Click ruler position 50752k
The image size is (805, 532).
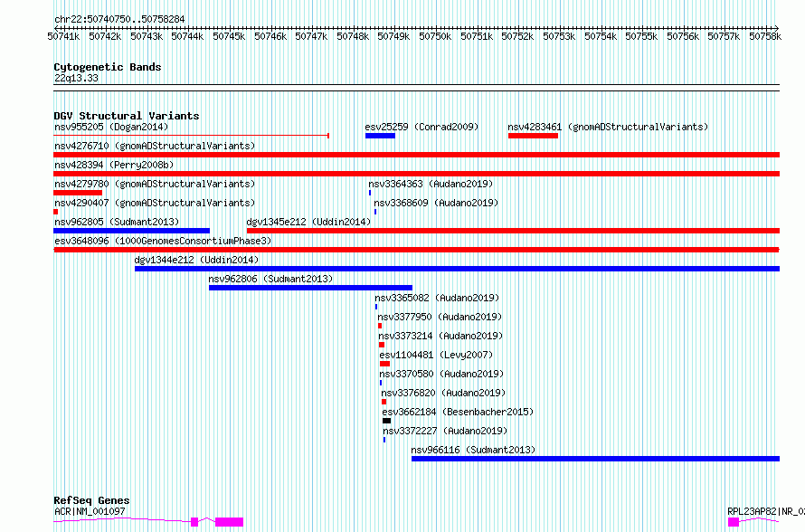tap(517, 36)
